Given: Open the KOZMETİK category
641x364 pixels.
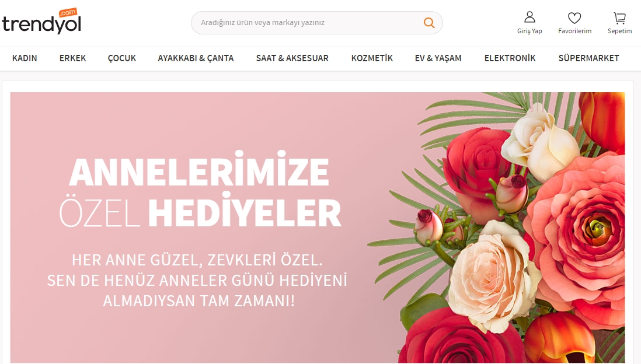Looking at the screenshot, I should coord(372,58).
